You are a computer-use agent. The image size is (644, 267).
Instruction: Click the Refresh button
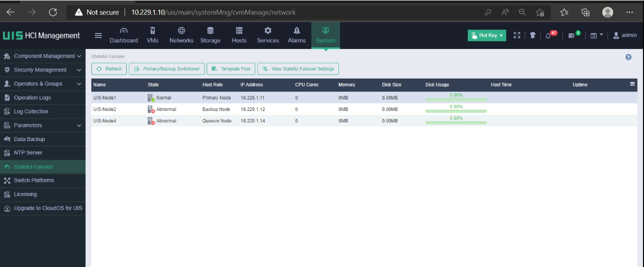[x=109, y=69]
